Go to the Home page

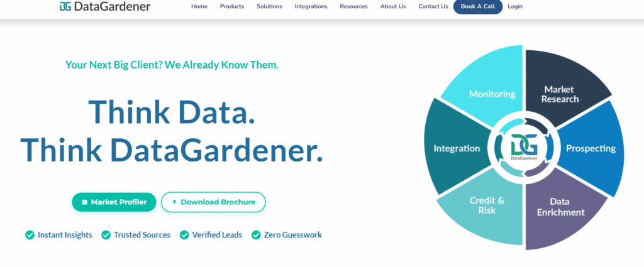(199, 6)
